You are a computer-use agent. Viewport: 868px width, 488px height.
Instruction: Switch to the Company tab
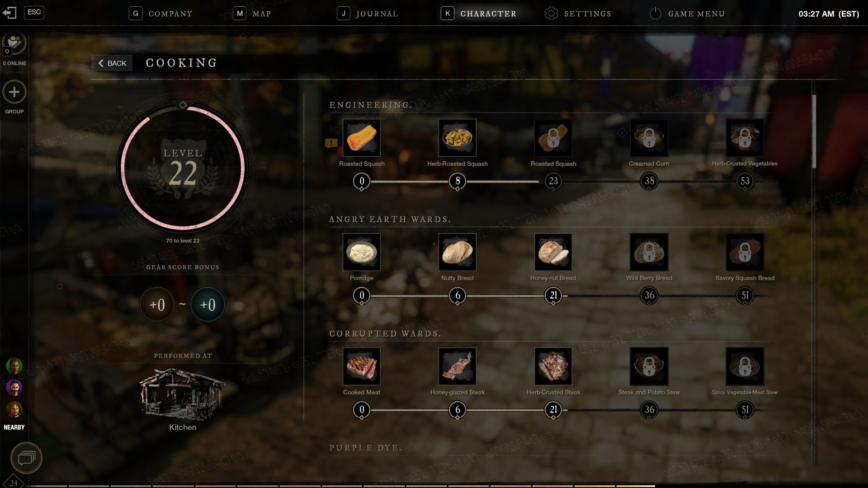point(160,14)
